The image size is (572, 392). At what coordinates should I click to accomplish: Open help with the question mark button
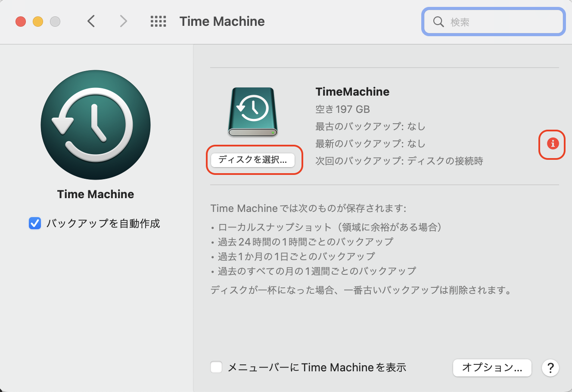tap(550, 368)
